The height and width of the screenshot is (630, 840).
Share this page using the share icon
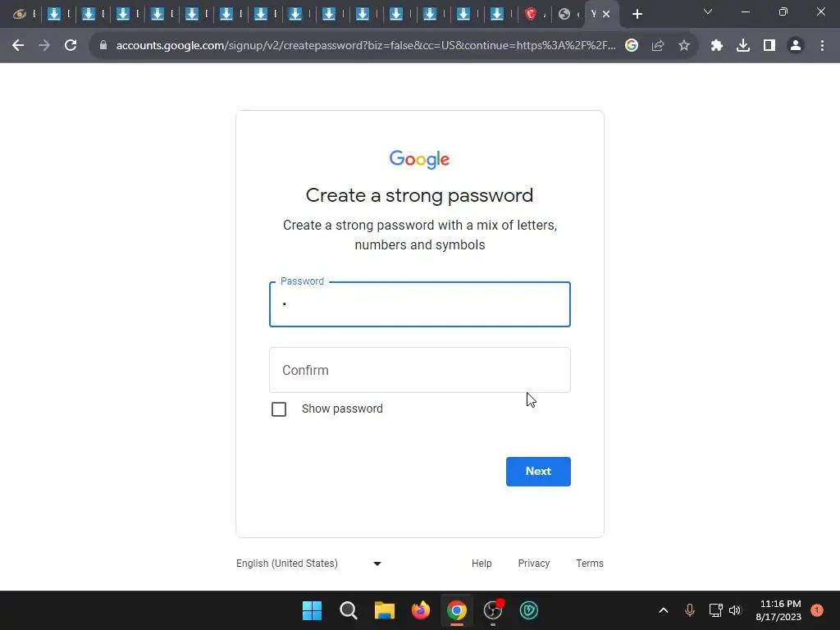pyautogui.click(x=658, y=46)
